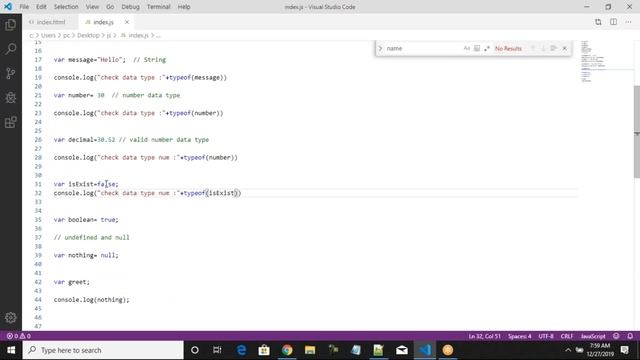
Task: Go to previous find match arrow
Action: point(533,48)
